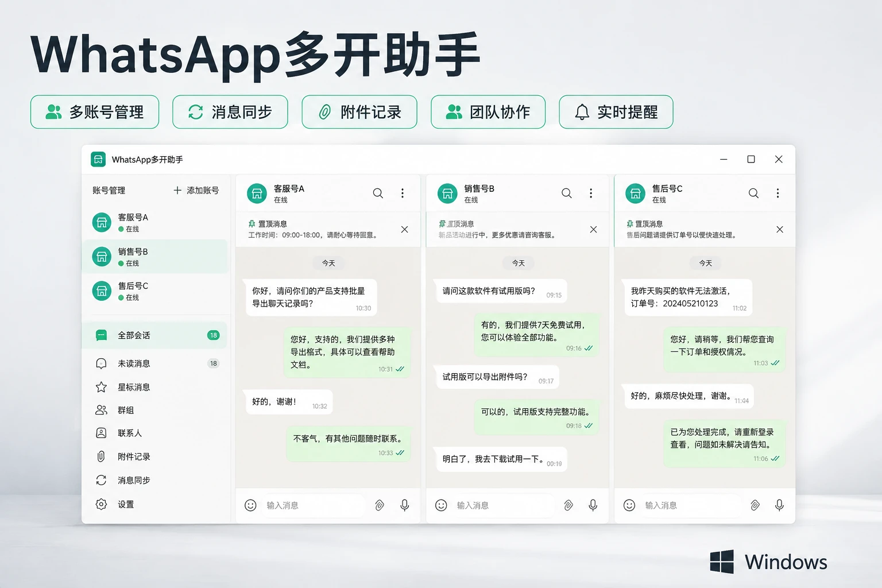The image size is (882, 588).
Task: Record a voice message in 销售号B chat
Action: [593, 505]
